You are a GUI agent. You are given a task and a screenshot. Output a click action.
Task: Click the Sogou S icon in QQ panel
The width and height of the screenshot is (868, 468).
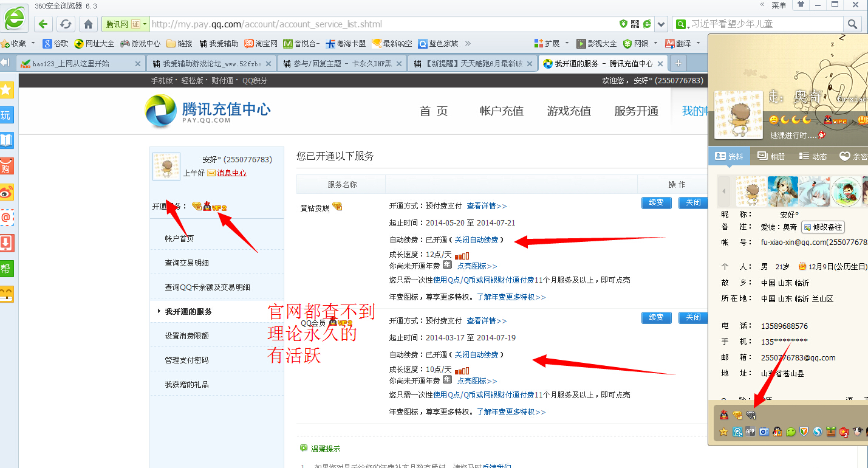coord(818,432)
